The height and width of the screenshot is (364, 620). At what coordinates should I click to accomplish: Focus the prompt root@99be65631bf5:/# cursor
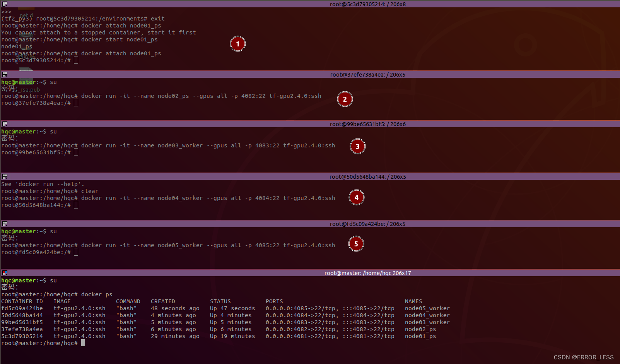pyautogui.click(x=76, y=152)
